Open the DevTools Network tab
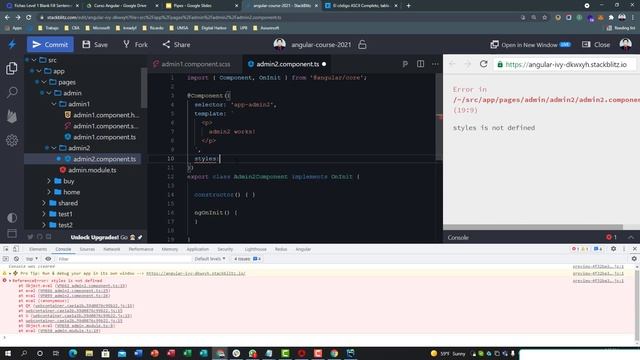Screen dimensions: 640x360 111,249
